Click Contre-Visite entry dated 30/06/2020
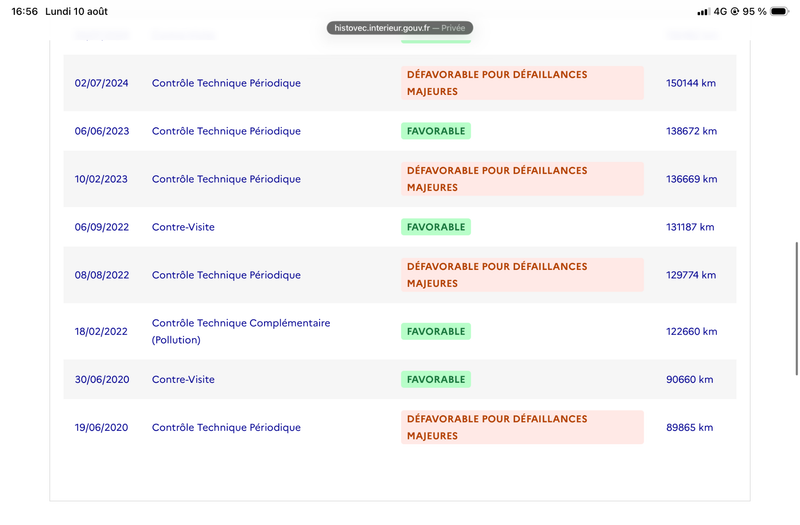The width and height of the screenshot is (800, 525). pos(183,379)
